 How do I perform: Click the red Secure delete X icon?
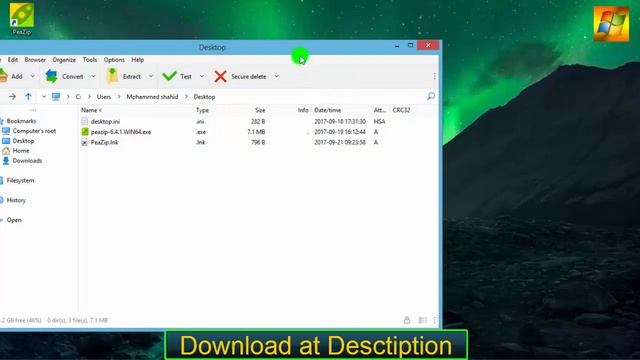click(220, 76)
